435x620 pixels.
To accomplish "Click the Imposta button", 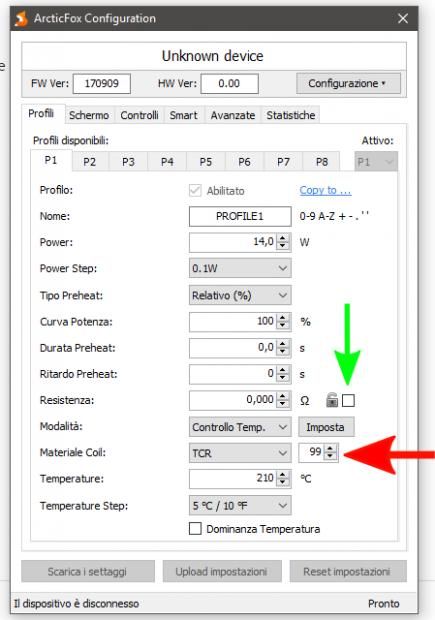I will 326,427.
